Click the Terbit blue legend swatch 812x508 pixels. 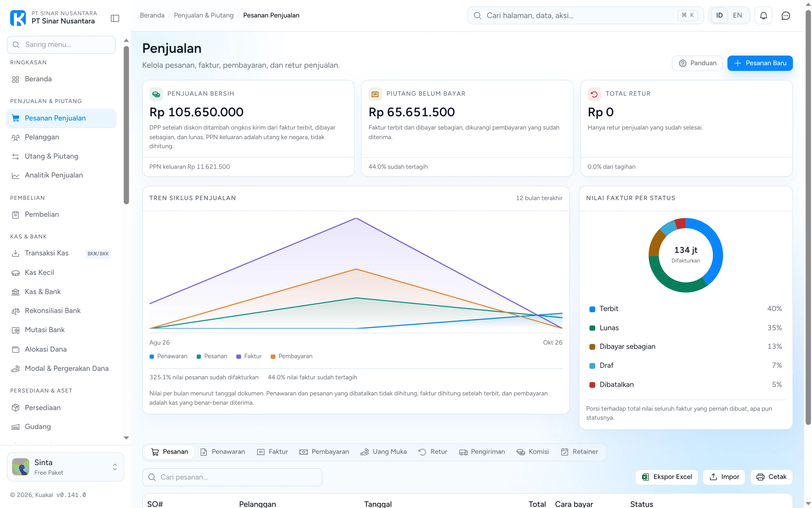pos(592,309)
